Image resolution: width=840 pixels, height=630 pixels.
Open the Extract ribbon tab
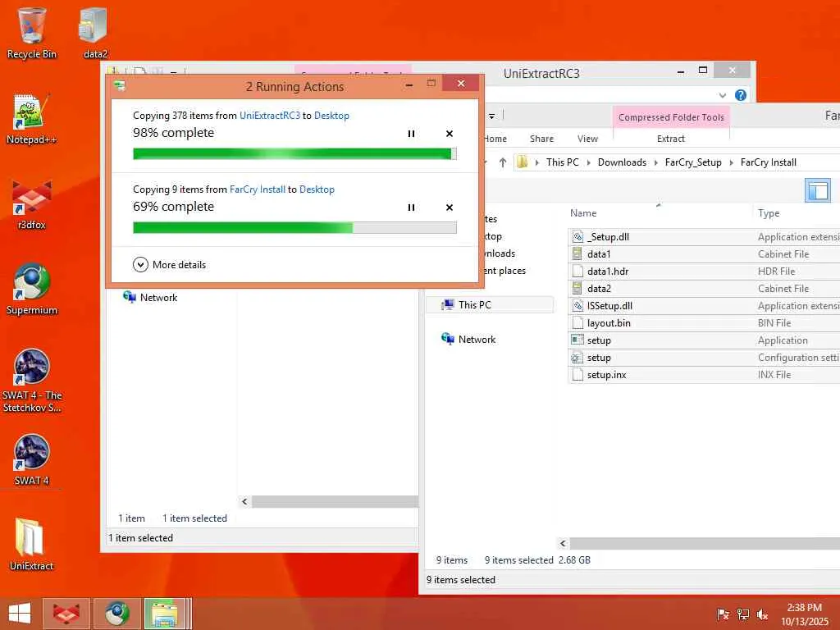pos(671,139)
